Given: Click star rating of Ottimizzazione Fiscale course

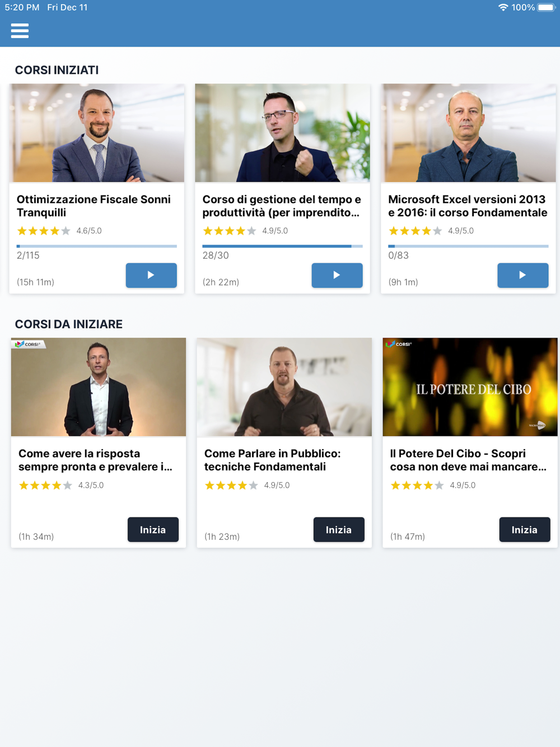Looking at the screenshot, I should point(44,231).
